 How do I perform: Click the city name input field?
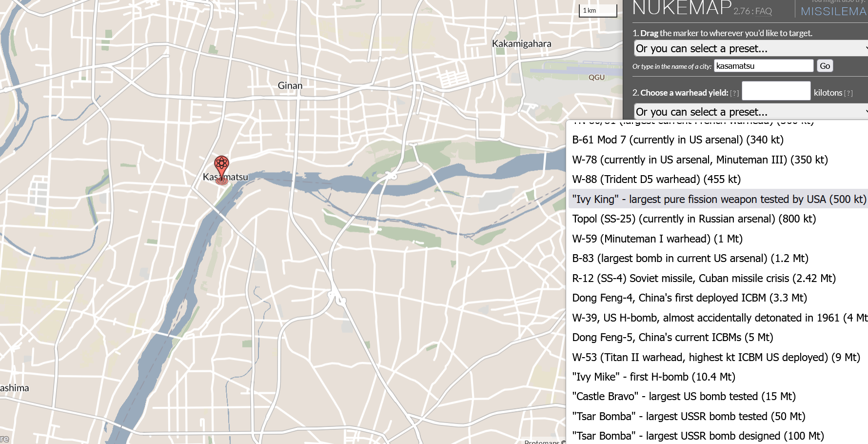pyautogui.click(x=764, y=66)
